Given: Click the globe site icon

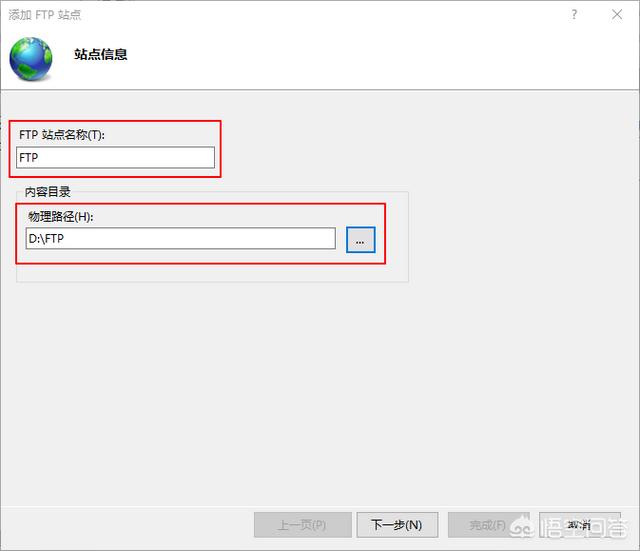Looking at the screenshot, I should coord(31,58).
